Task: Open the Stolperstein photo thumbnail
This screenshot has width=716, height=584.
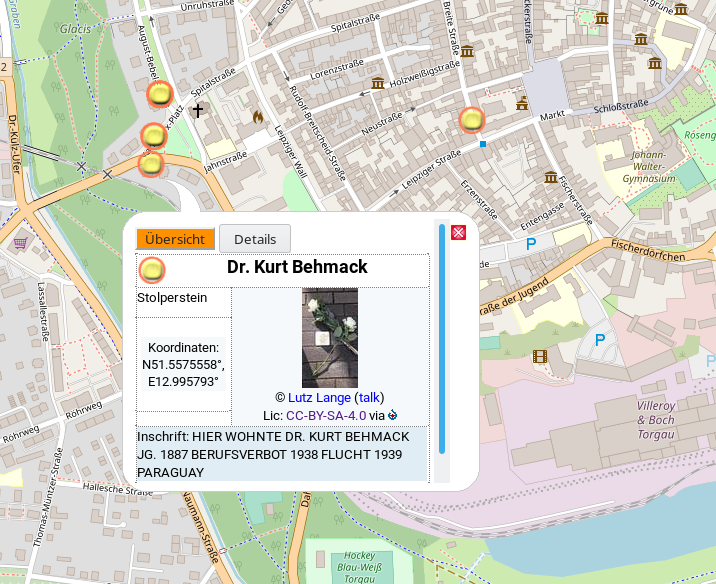Action: (330, 338)
